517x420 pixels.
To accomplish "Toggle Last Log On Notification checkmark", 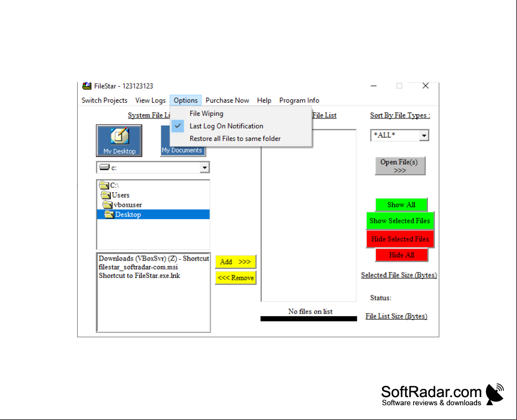I will (x=178, y=126).
